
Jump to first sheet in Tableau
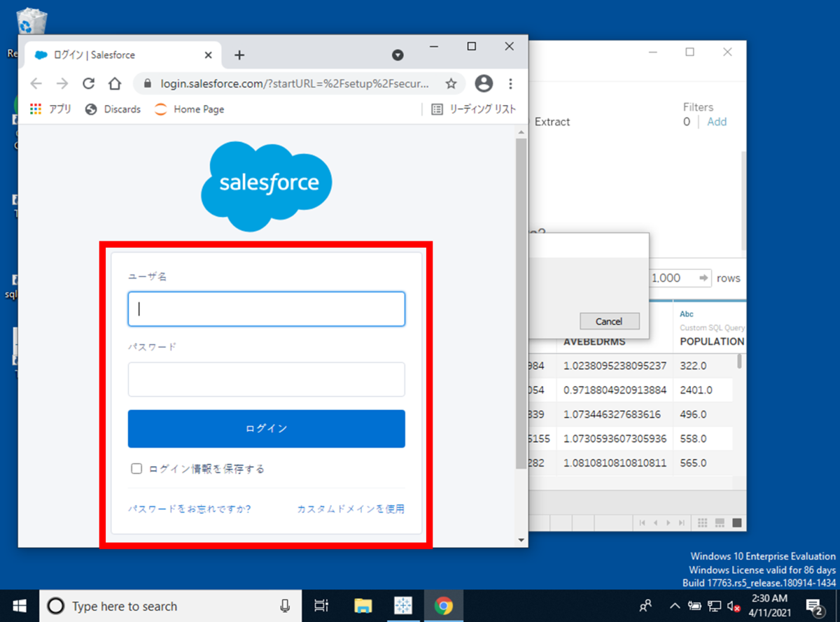click(x=643, y=523)
